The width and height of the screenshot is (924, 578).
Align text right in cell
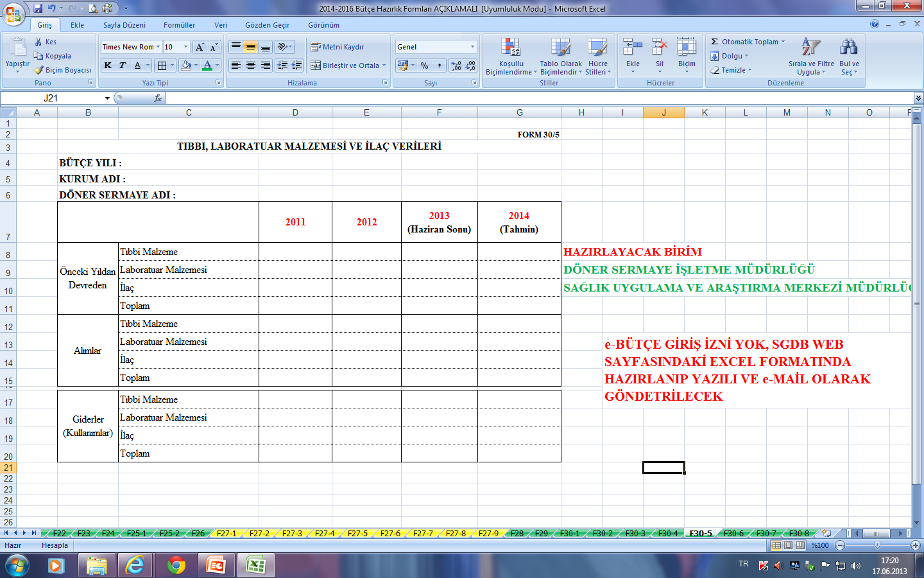pos(266,66)
